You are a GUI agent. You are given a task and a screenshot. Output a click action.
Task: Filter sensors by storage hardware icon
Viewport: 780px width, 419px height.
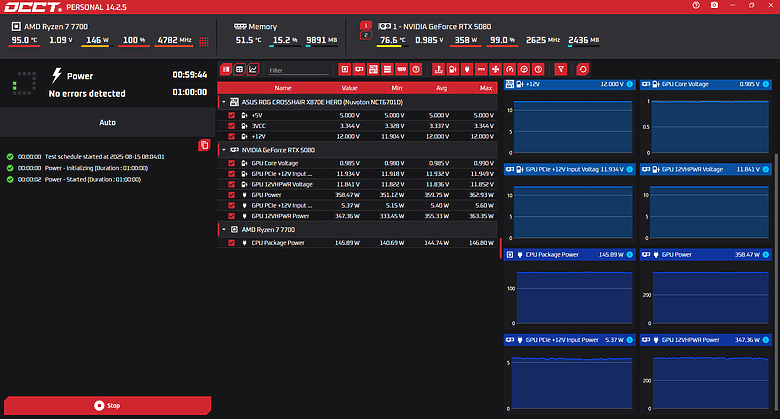tap(388, 70)
